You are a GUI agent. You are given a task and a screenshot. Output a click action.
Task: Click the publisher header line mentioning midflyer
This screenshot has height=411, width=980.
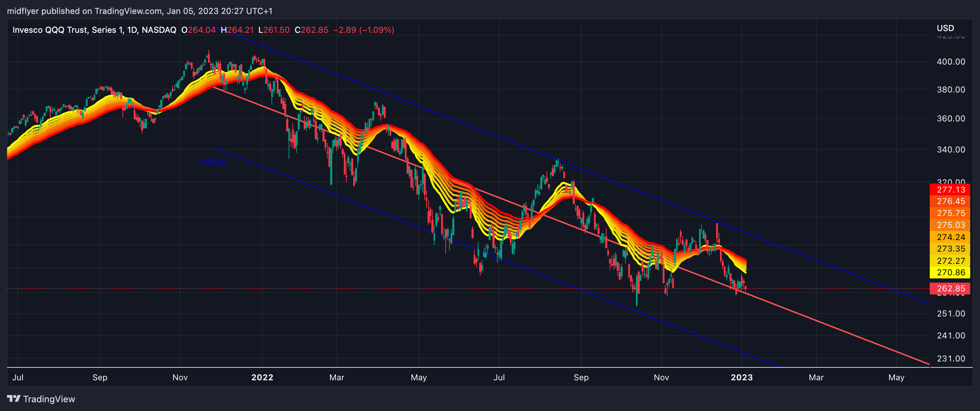140,11
